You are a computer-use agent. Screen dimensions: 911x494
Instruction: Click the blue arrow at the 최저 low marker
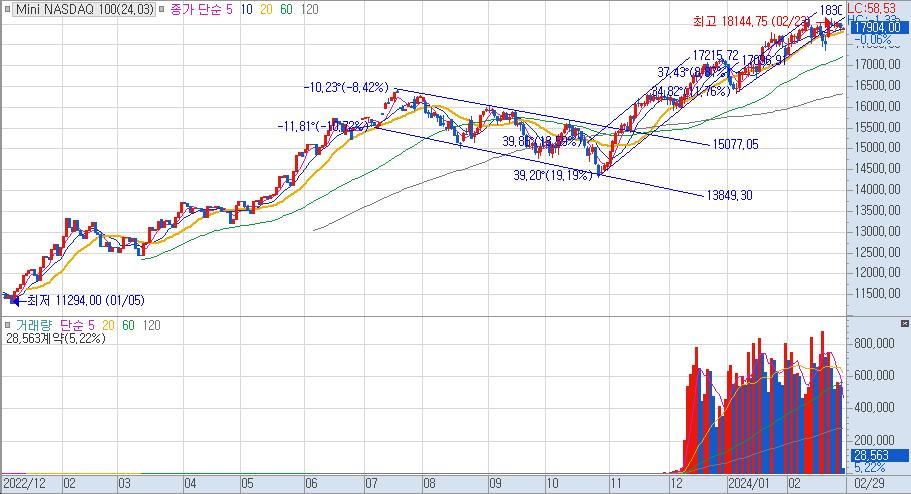[x=16, y=300]
